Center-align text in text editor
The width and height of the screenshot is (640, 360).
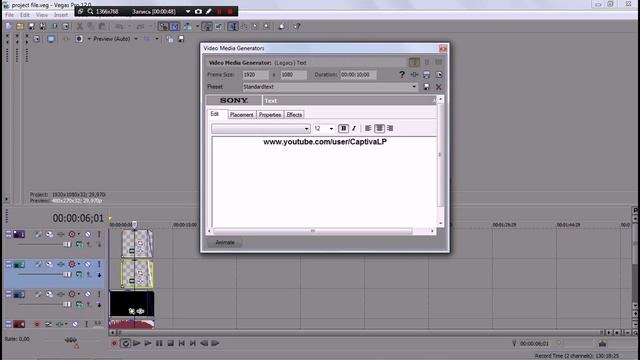pyautogui.click(x=379, y=128)
